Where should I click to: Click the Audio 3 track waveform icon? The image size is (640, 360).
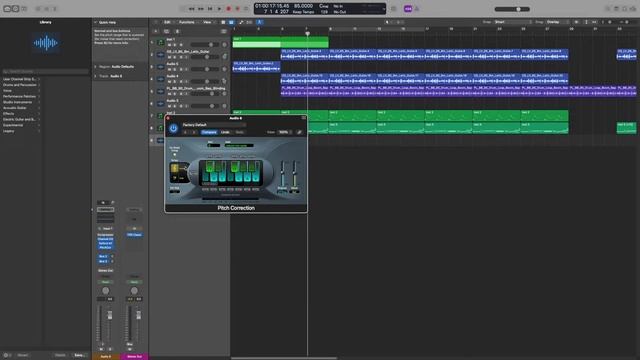(x=161, y=104)
